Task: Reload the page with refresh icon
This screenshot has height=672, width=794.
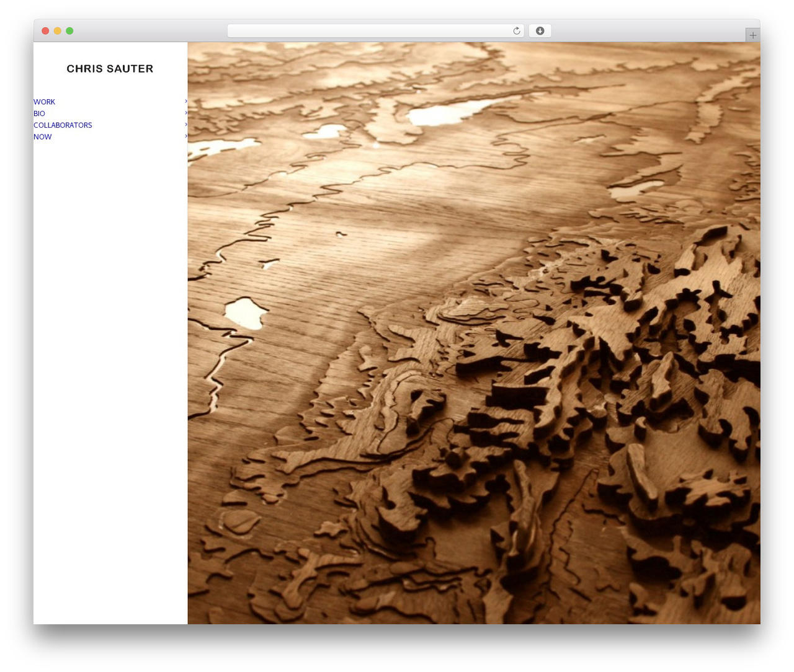Action: point(516,31)
